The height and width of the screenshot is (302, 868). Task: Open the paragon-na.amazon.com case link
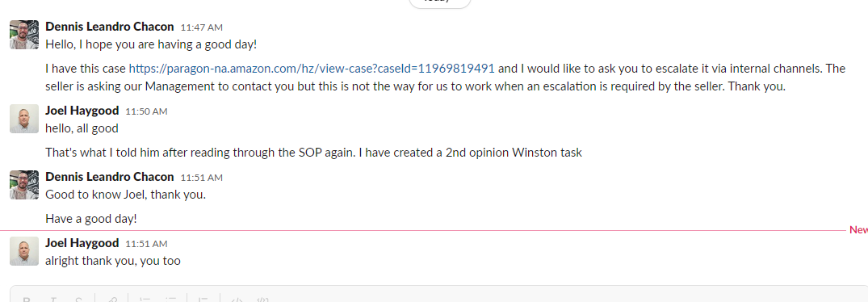click(312, 69)
